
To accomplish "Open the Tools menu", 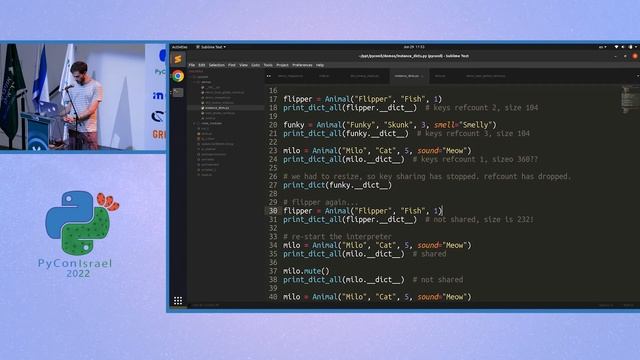I will click(268, 65).
